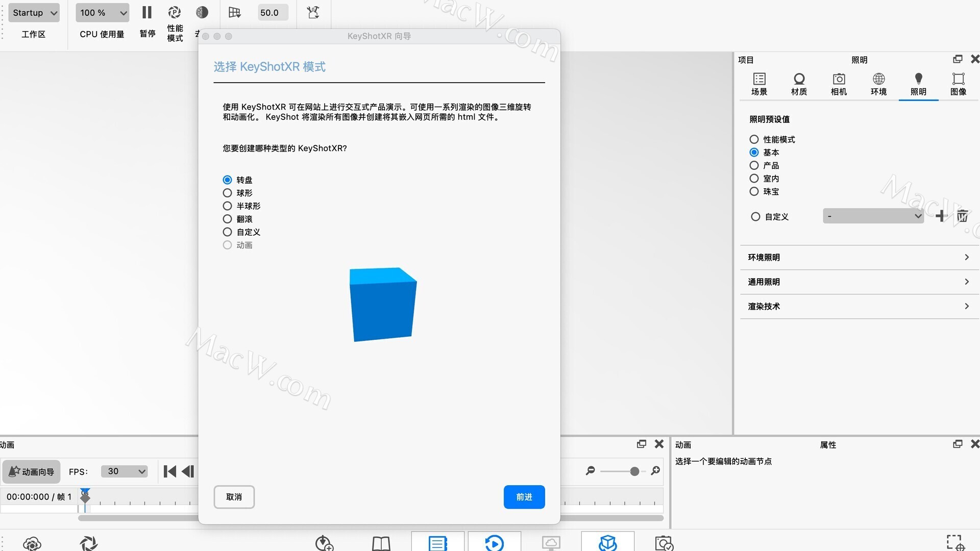
Task: Close the animation timeline panel
Action: [x=659, y=444]
